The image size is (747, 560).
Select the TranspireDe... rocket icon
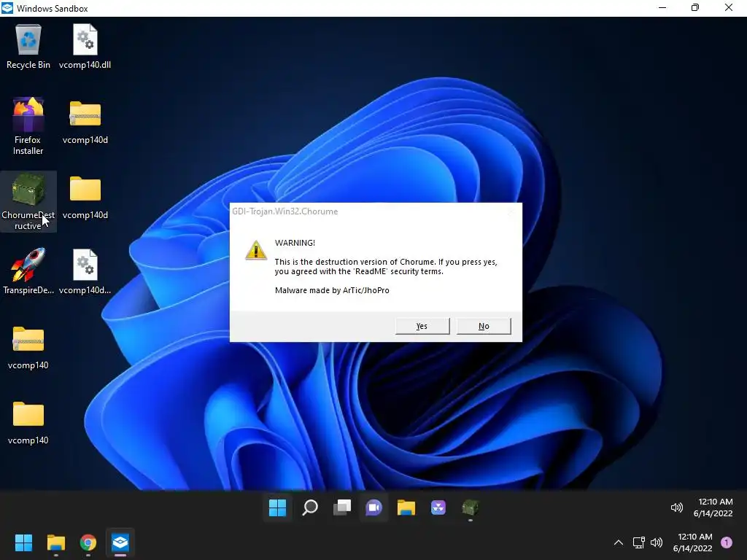[28, 271]
